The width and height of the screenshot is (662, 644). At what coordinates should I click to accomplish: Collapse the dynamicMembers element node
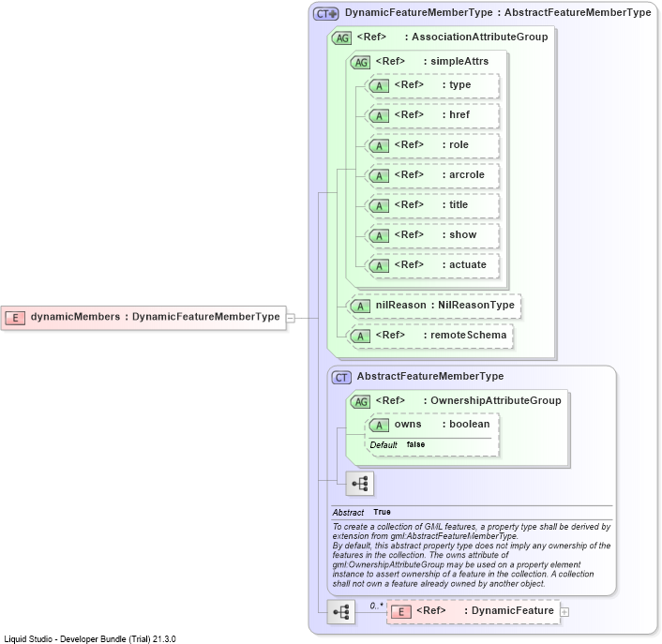pyautogui.click(x=291, y=318)
